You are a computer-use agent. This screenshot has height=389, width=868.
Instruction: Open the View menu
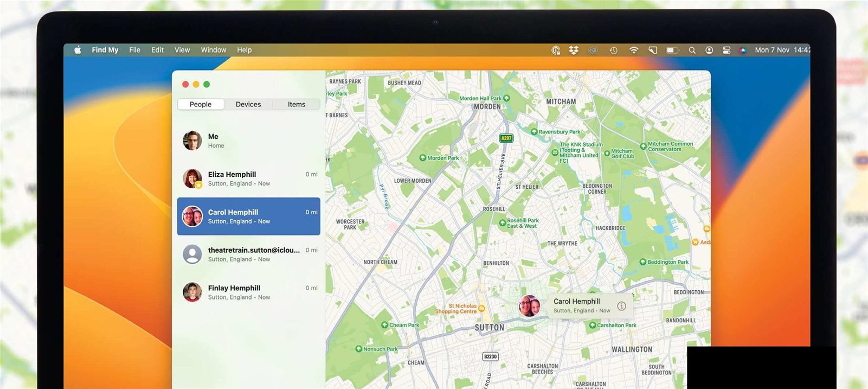click(x=182, y=50)
